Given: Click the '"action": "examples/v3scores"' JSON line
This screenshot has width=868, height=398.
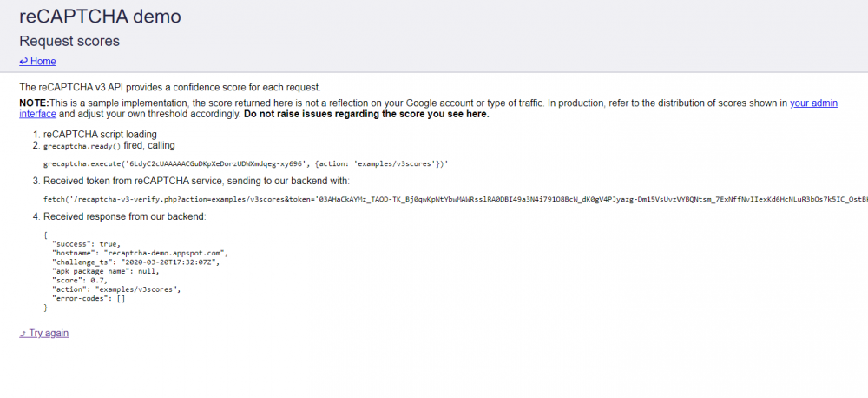Looking at the screenshot, I should (116, 289).
